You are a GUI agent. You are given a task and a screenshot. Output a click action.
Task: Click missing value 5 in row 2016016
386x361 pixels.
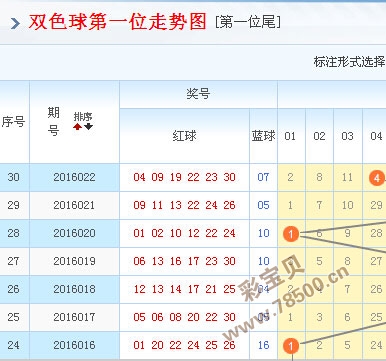point(347,345)
